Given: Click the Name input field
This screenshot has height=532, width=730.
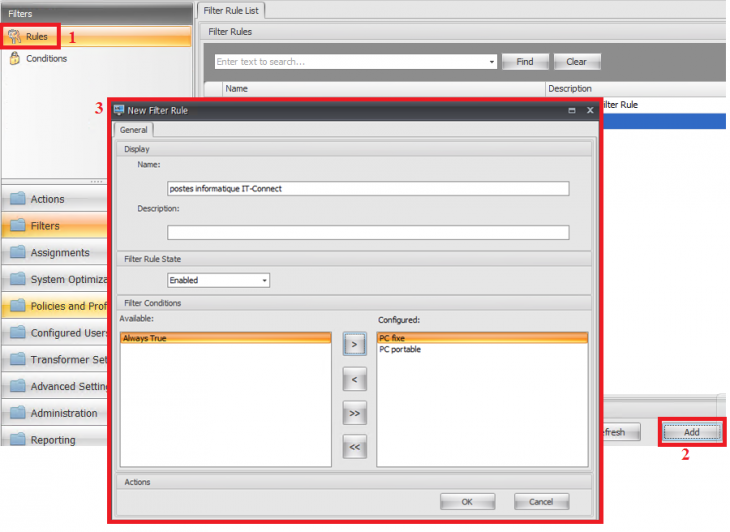Looking at the screenshot, I should click(368, 189).
